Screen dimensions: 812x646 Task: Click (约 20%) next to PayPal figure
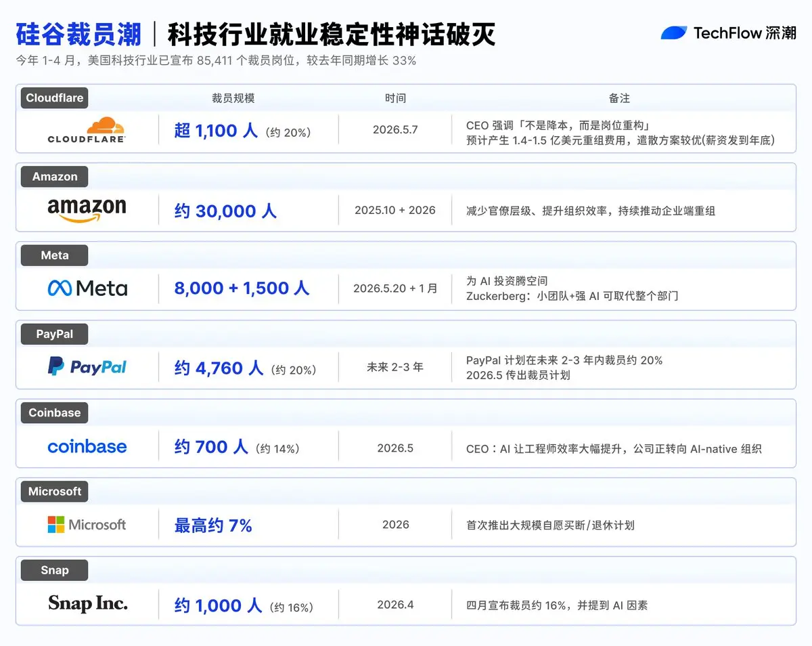[294, 370]
